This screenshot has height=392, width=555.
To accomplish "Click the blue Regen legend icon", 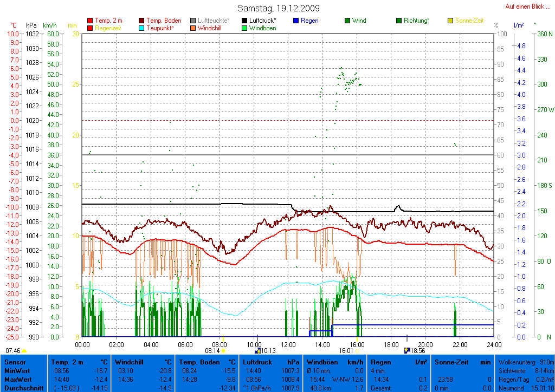I will 296,21.
